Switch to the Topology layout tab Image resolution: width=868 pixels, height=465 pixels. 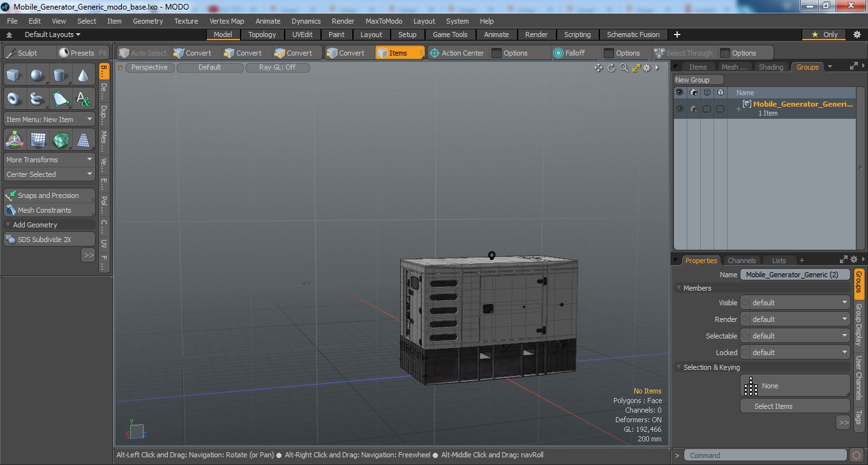(262, 34)
